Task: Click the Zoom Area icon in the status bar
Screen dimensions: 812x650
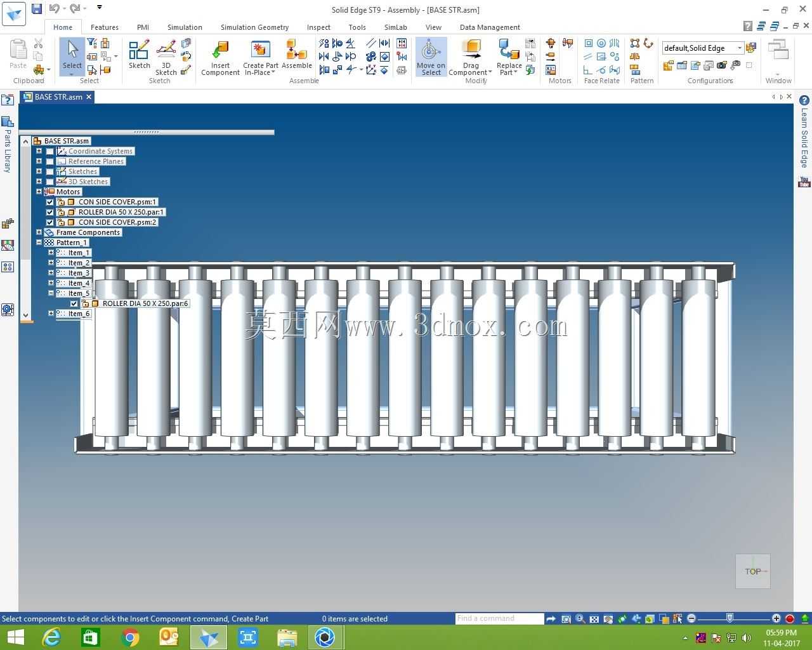Action: [566, 619]
